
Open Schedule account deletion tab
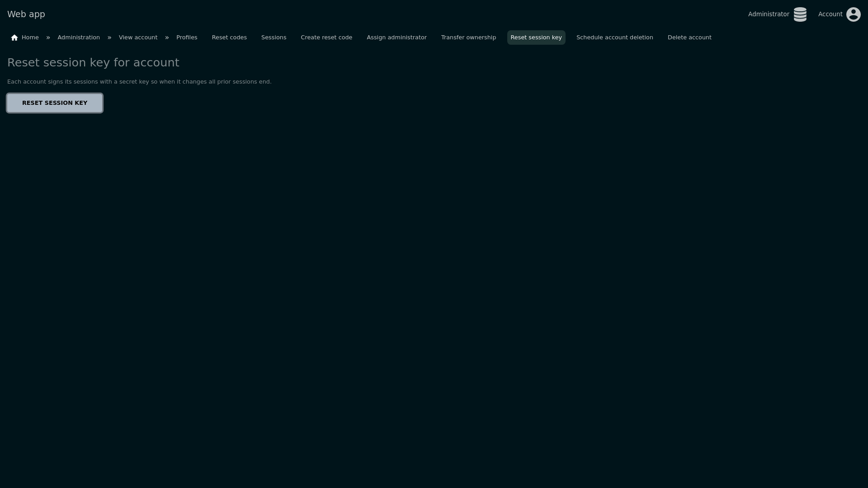614,38
